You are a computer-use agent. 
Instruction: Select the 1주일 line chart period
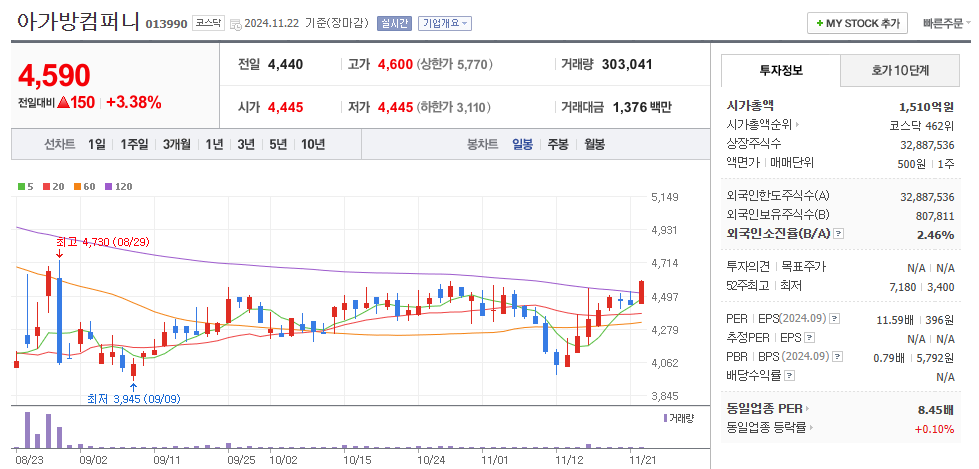pyautogui.click(x=134, y=145)
